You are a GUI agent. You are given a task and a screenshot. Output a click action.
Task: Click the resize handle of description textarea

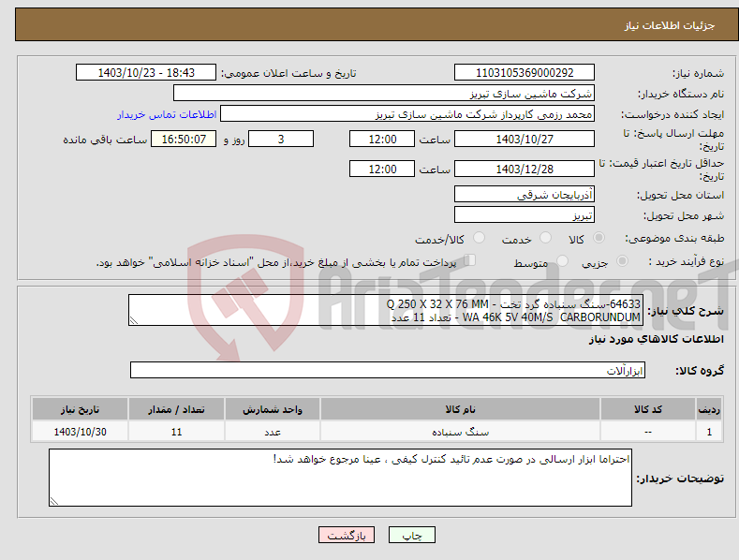[134, 320]
